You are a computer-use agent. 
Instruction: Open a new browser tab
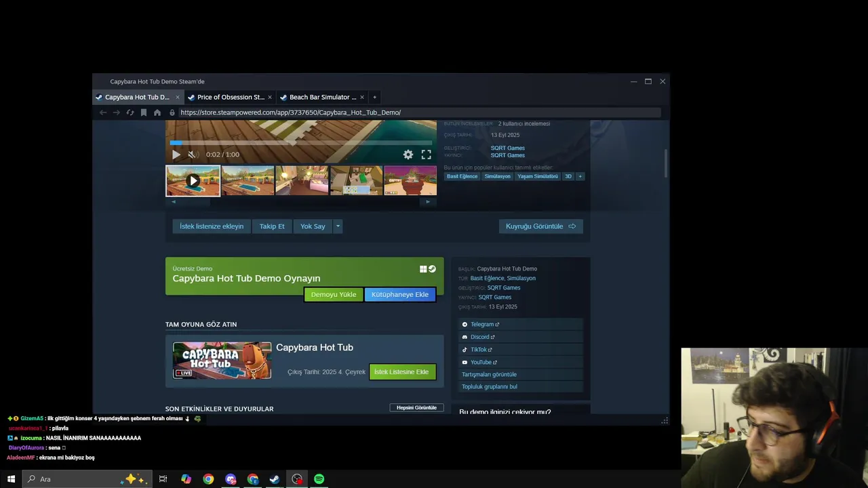374,97
